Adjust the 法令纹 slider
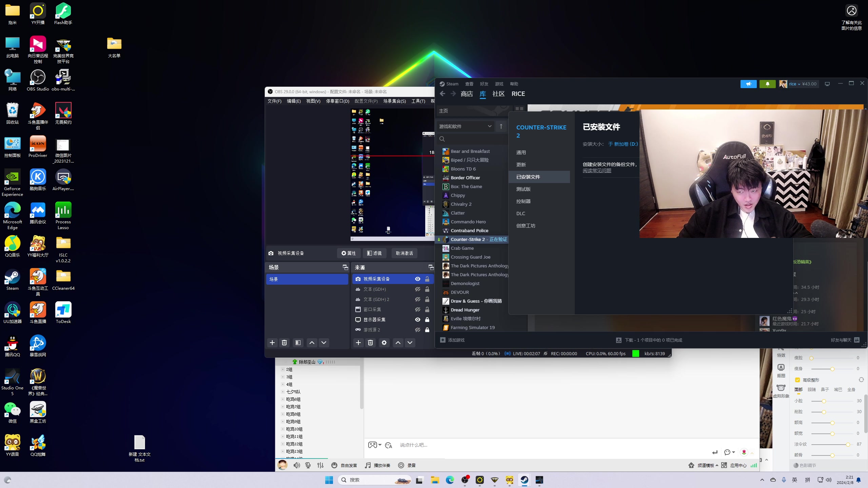868x488 pixels. pos(832,444)
